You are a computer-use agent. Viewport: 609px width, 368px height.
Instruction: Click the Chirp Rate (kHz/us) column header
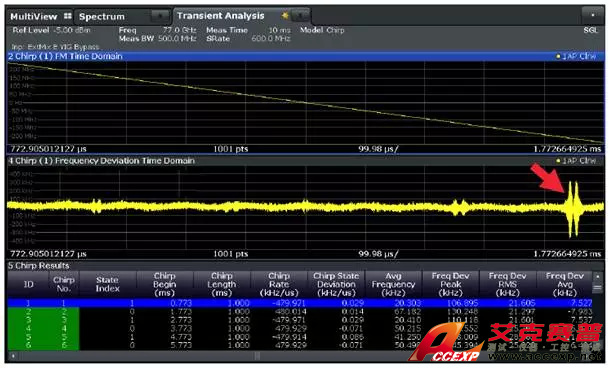[x=279, y=284]
